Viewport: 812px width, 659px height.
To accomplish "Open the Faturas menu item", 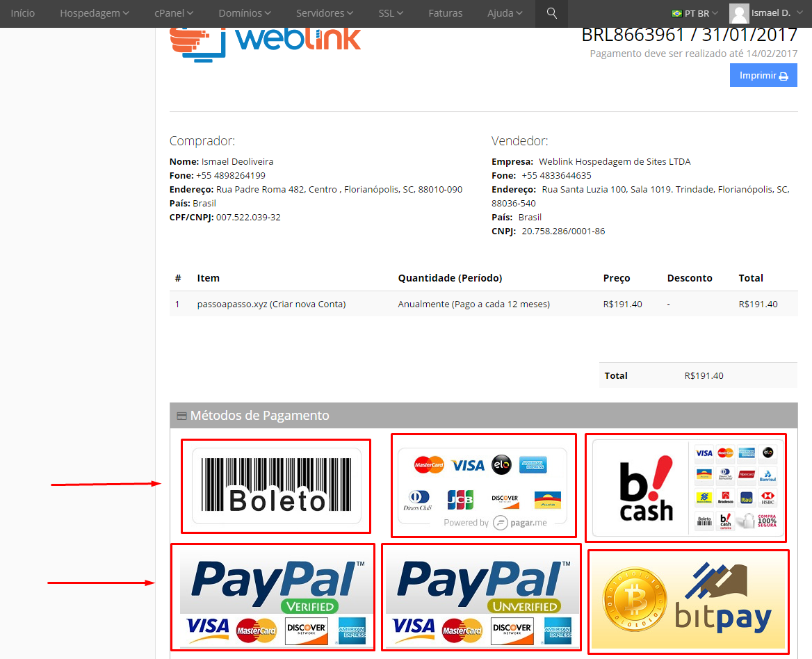I will click(446, 13).
